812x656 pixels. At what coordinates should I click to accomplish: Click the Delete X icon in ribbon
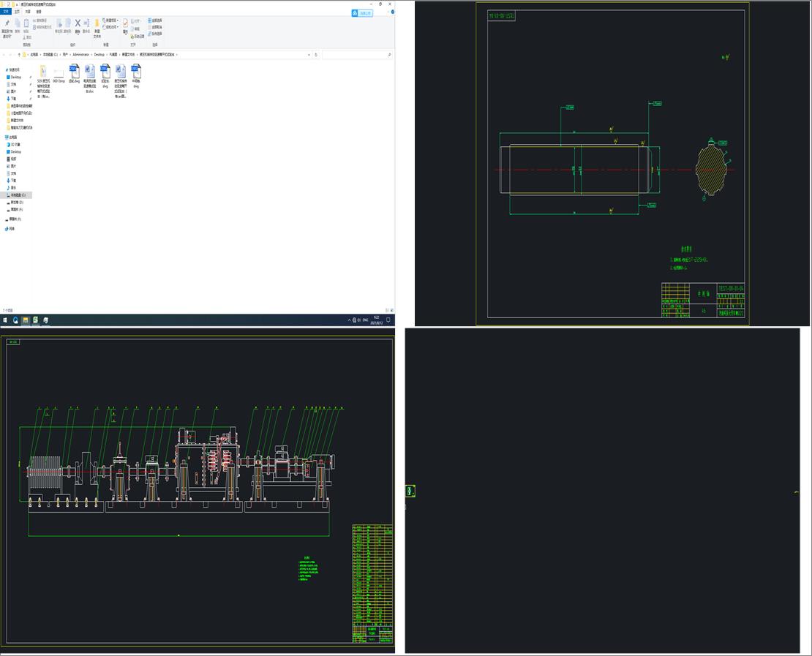(x=78, y=26)
